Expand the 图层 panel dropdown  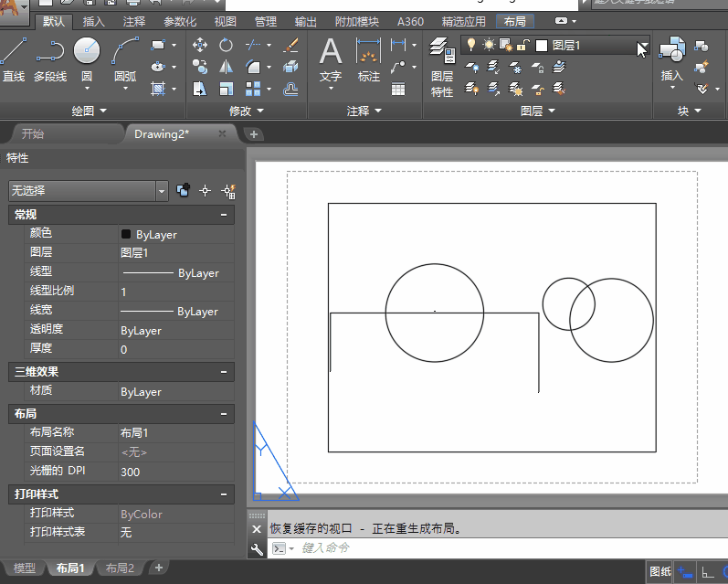(538, 111)
